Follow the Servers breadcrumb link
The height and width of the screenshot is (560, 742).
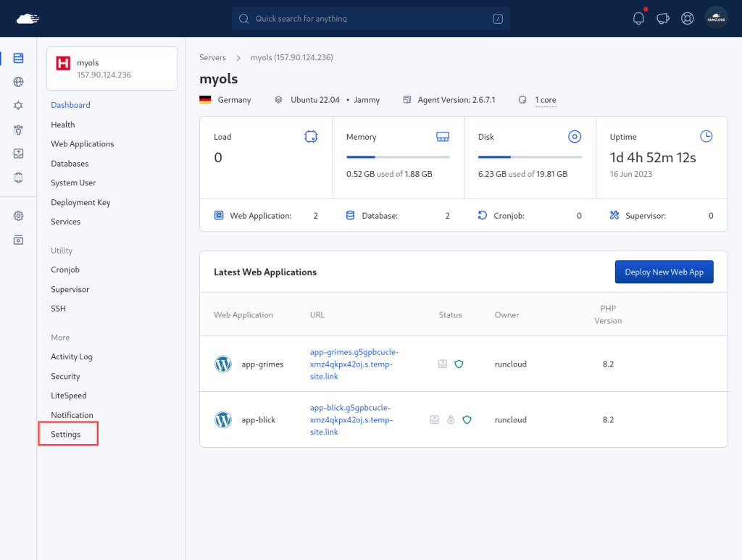[x=212, y=57]
